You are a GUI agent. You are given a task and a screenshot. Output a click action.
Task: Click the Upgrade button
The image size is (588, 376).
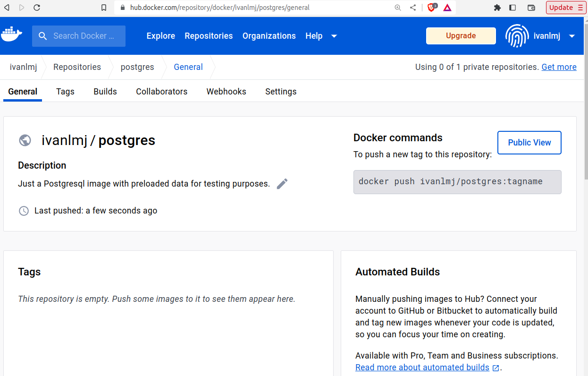[461, 36]
